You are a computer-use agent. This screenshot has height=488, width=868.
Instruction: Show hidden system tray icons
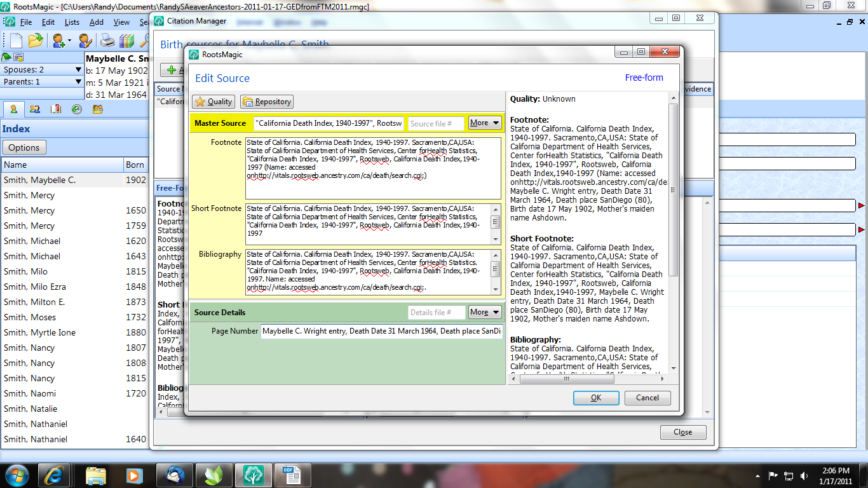point(757,475)
